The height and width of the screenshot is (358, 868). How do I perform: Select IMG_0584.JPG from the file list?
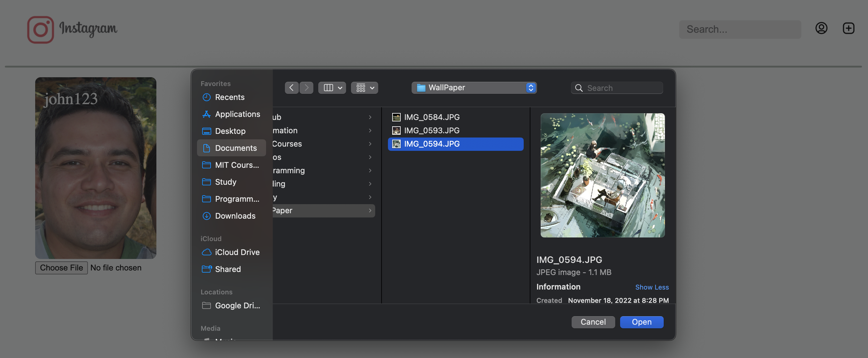[x=432, y=117]
